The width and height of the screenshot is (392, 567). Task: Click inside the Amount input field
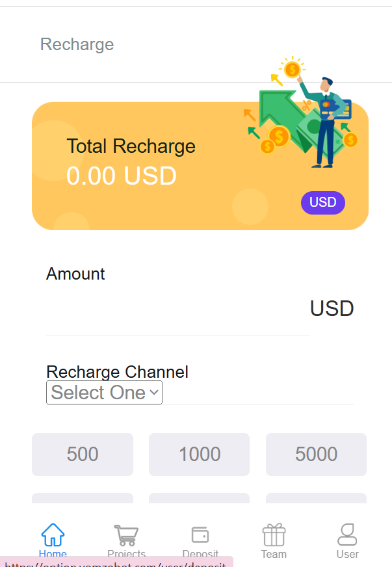[177, 309]
